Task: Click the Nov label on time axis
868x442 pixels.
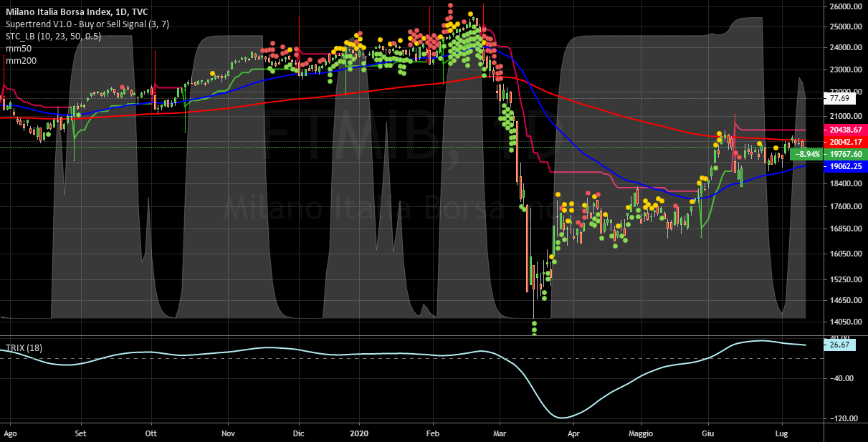Action: (228, 434)
